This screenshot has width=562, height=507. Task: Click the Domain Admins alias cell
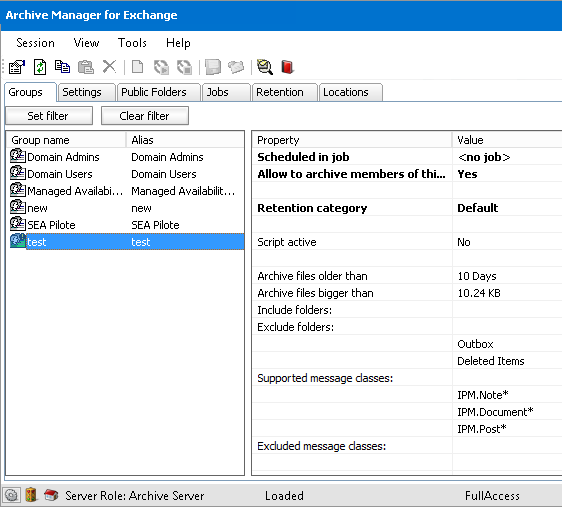167,157
